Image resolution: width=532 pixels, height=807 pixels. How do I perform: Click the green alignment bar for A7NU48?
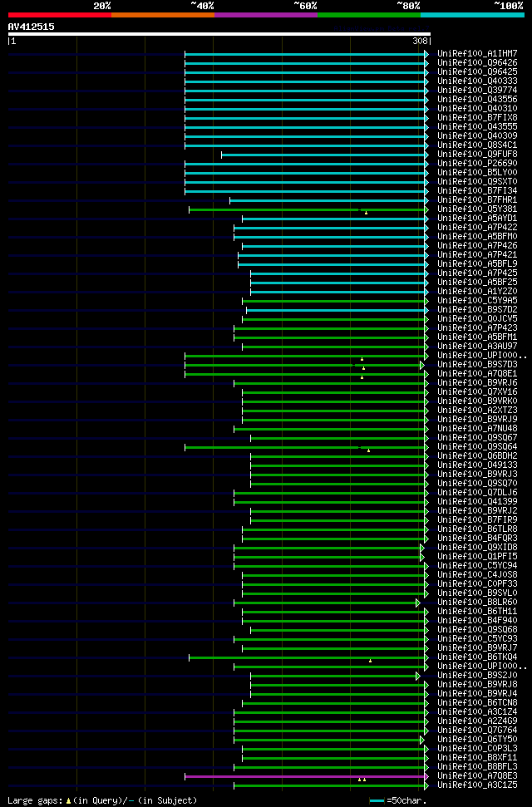329,429
